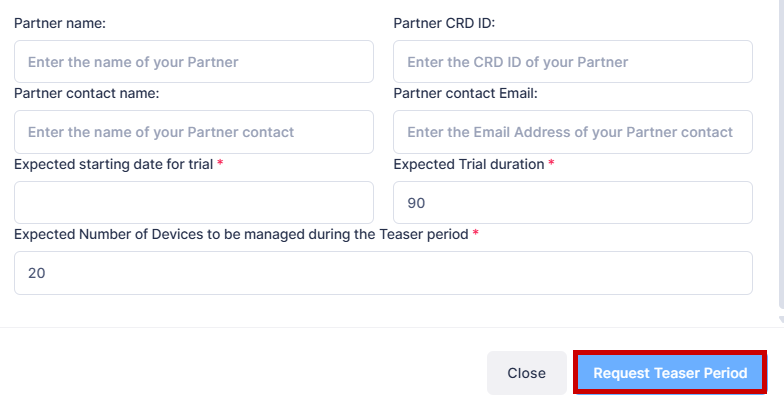Click the Expected Number of Devices label

pyautogui.click(x=241, y=234)
